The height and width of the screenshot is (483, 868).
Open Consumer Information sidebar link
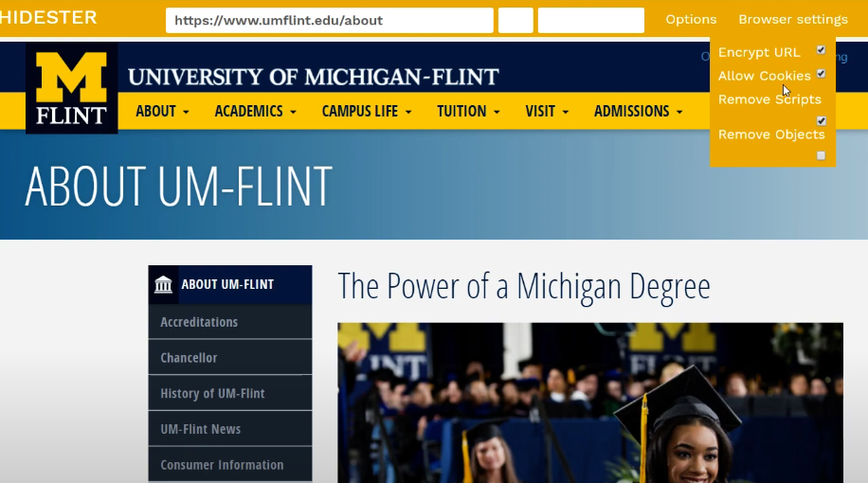click(x=230, y=464)
